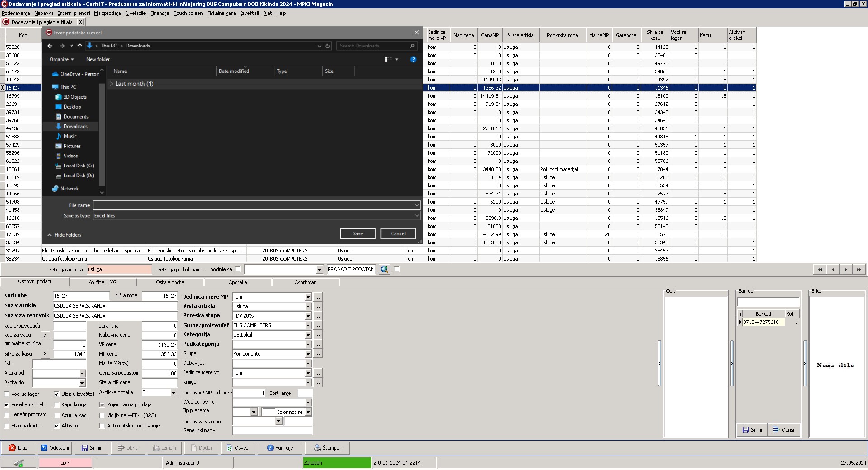Viewport: 868px width, 470px height.
Task: Toggle the Aktivan checkbox
Action: 57,426
